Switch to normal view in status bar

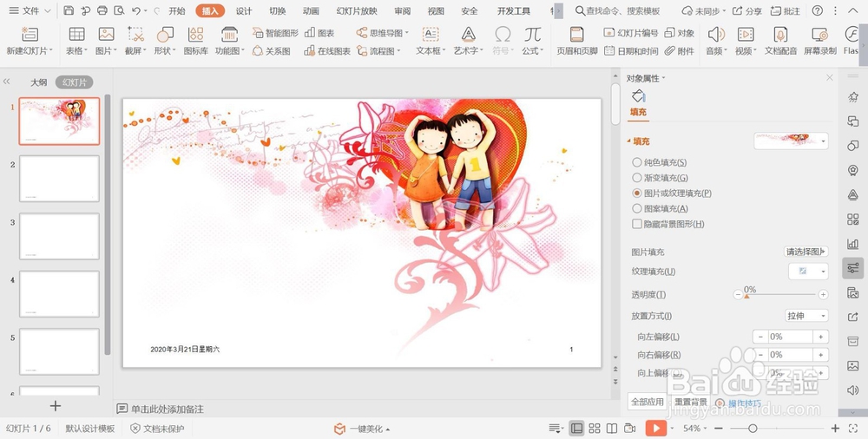point(577,429)
